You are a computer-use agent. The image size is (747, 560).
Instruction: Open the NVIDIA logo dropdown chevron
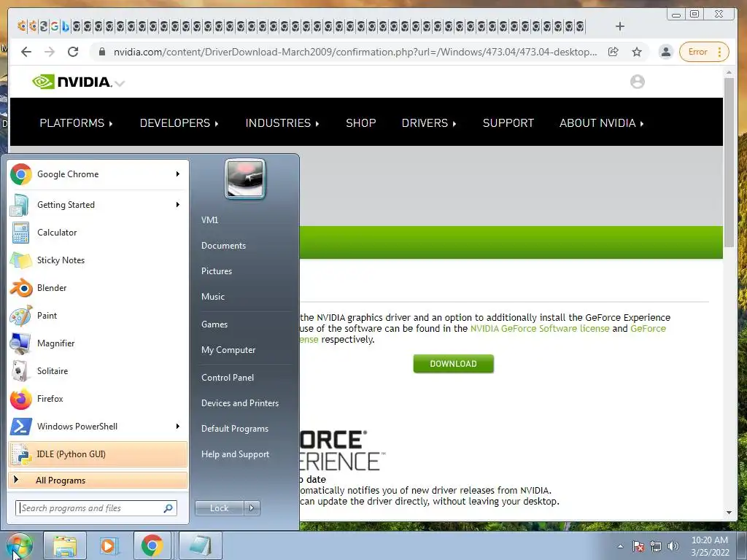tap(120, 84)
